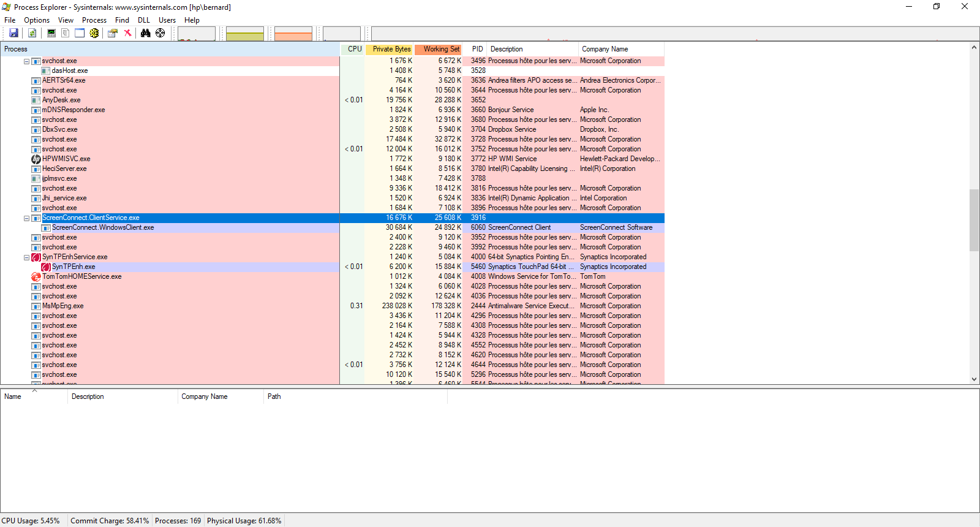Collapse the SynTPEnhService.exe tree node
980x527 pixels.
click(x=26, y=257)
